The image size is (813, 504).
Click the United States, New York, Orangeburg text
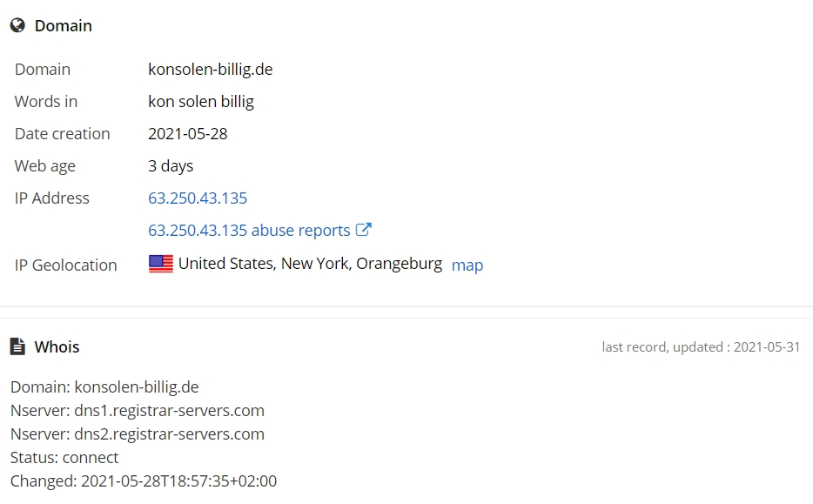310,264
